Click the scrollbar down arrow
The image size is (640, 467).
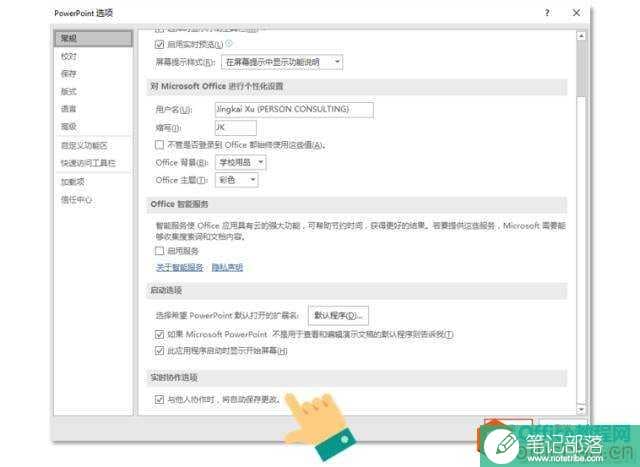pyautogui.click(x=581, y=409)
